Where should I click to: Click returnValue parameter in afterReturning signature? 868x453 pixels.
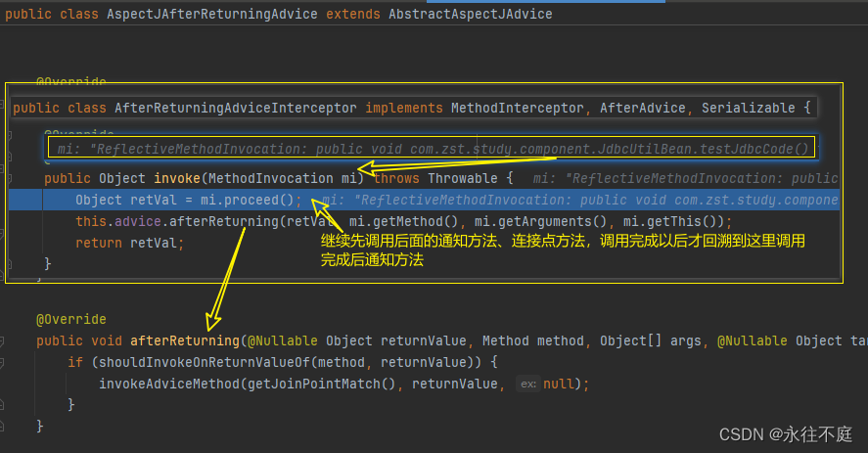pos(424,341)
